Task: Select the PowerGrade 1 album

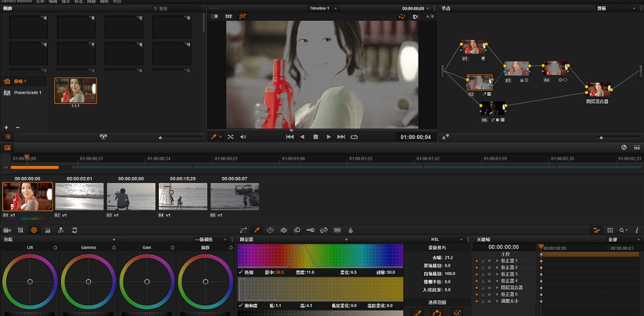Action: coord(24,93)
